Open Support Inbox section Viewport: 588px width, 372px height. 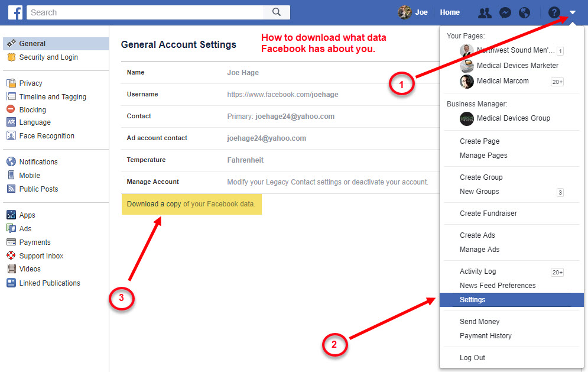(41, 255)
